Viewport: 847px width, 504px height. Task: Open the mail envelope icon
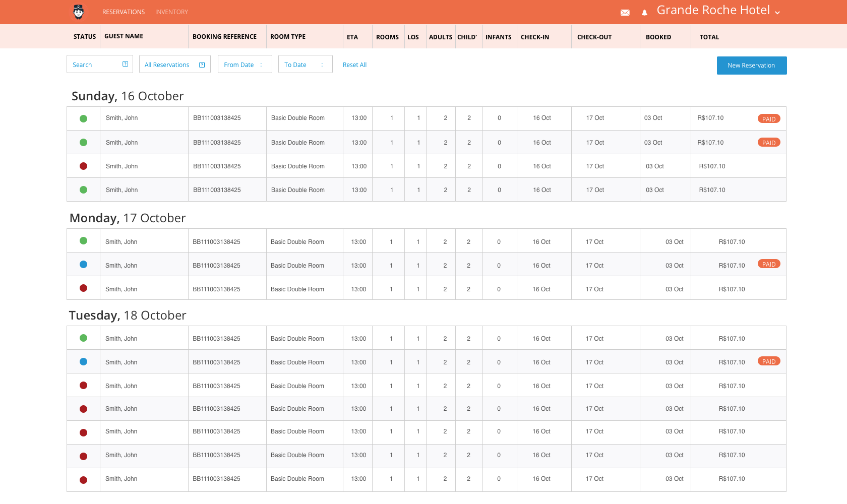pyautogui.click(x=625, y=13)
